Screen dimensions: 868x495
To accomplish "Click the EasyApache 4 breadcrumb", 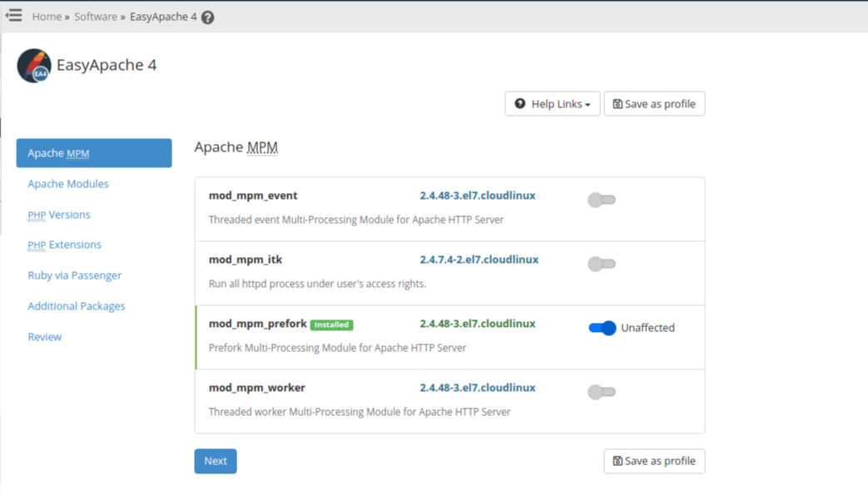I will click(163, 17).
